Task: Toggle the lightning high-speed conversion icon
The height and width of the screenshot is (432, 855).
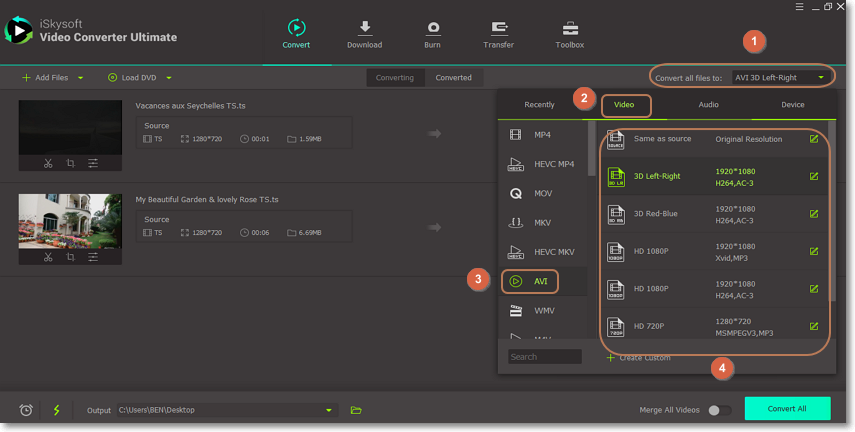Action: [x=56, y=410]
